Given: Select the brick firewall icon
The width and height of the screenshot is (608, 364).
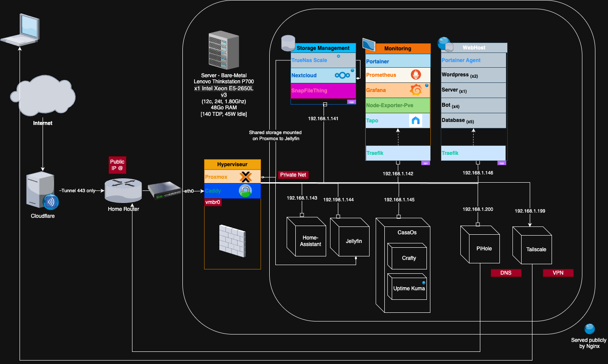Looking at the screenshot, I should [232, 241].
